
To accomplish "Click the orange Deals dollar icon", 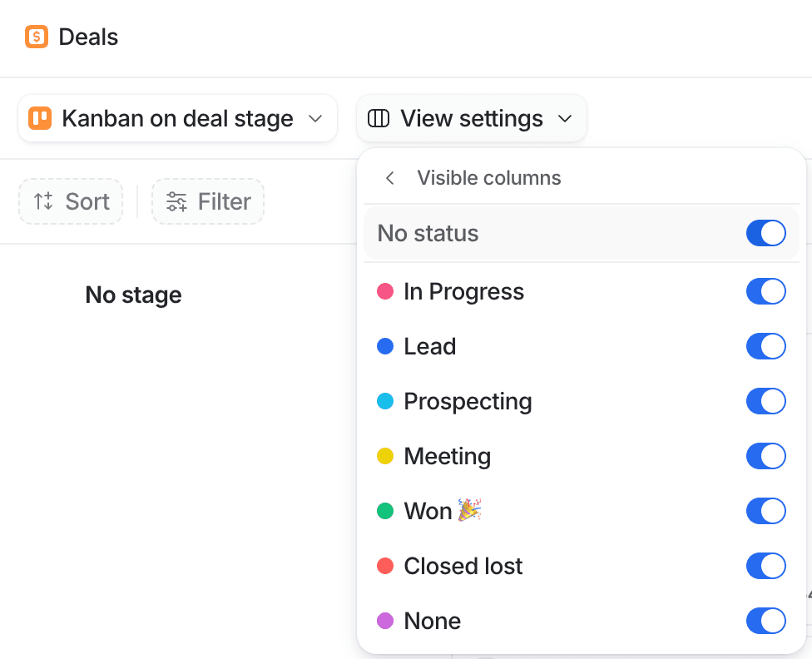I will pyautogui.click(x=37, y=37).
